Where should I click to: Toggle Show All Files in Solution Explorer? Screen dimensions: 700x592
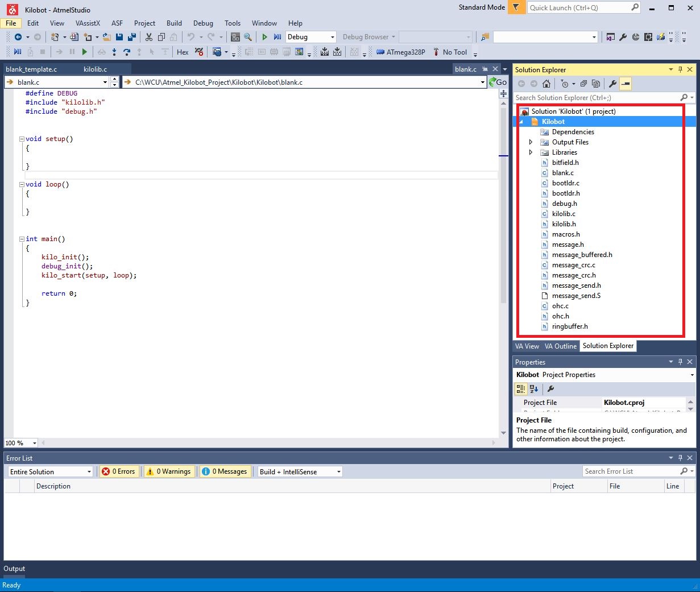(x=596, y=84)
